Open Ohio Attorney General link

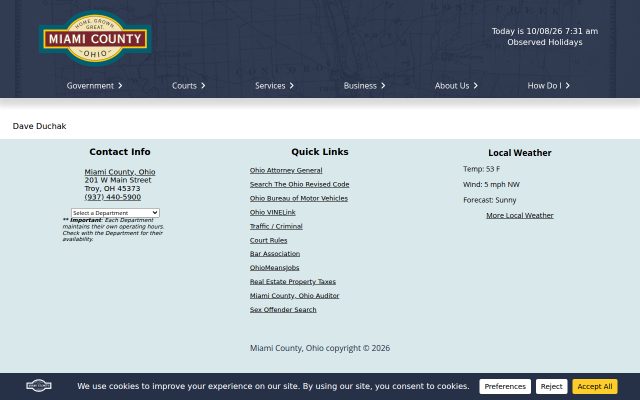point(286,170)
